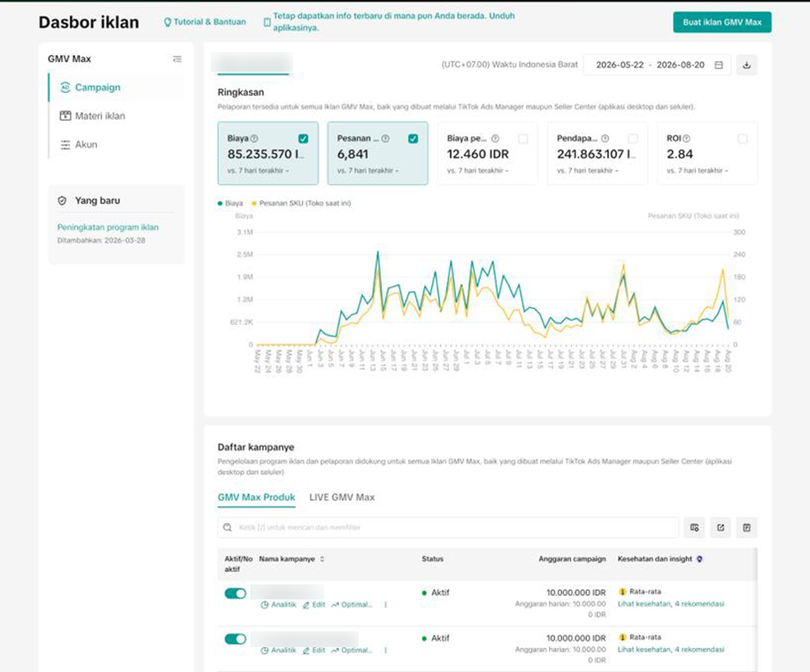Click the export icon beside search bar
The height and width of the screenshot is (672, 810).
[721, 528]
